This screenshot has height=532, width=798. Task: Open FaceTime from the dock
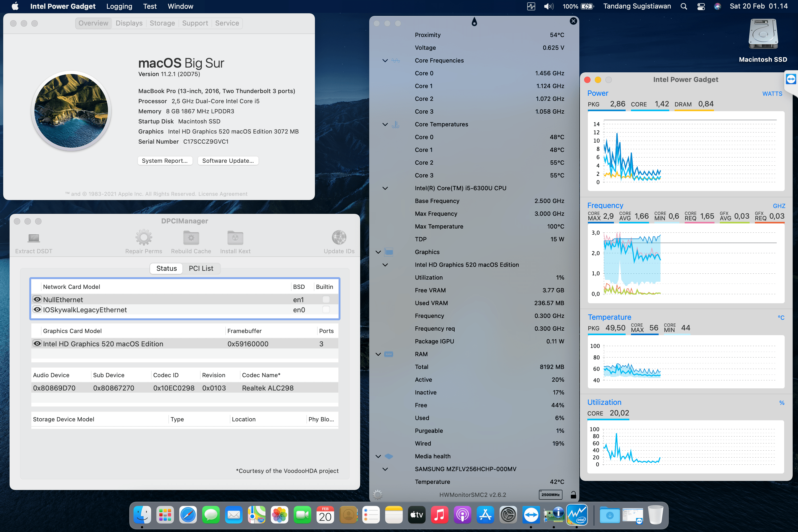(x=302, y=515)
